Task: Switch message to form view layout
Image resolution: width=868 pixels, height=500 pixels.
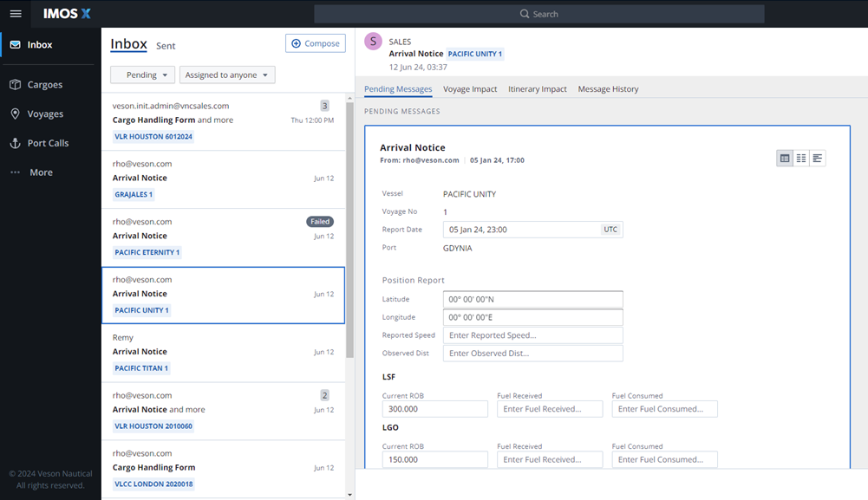Action: (x=785, y=158)
